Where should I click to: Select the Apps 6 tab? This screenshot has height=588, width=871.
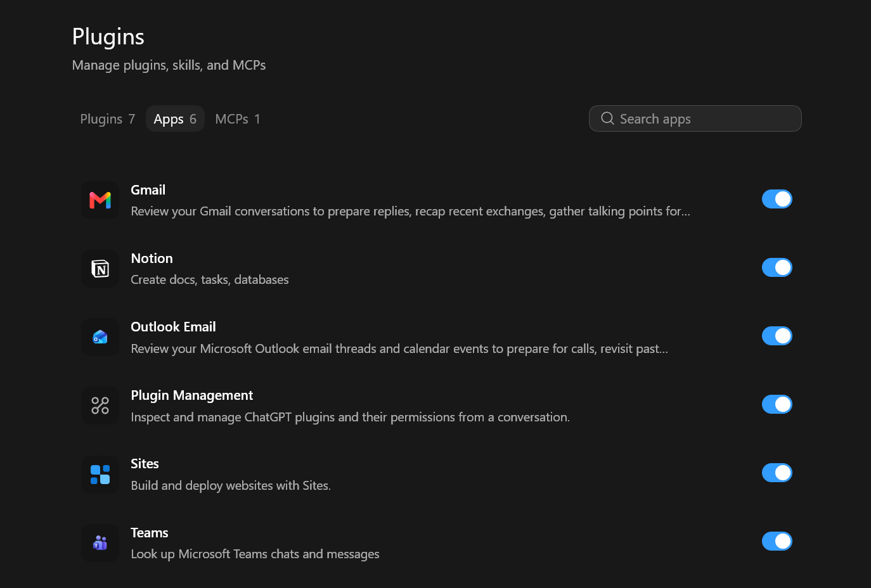175,119
